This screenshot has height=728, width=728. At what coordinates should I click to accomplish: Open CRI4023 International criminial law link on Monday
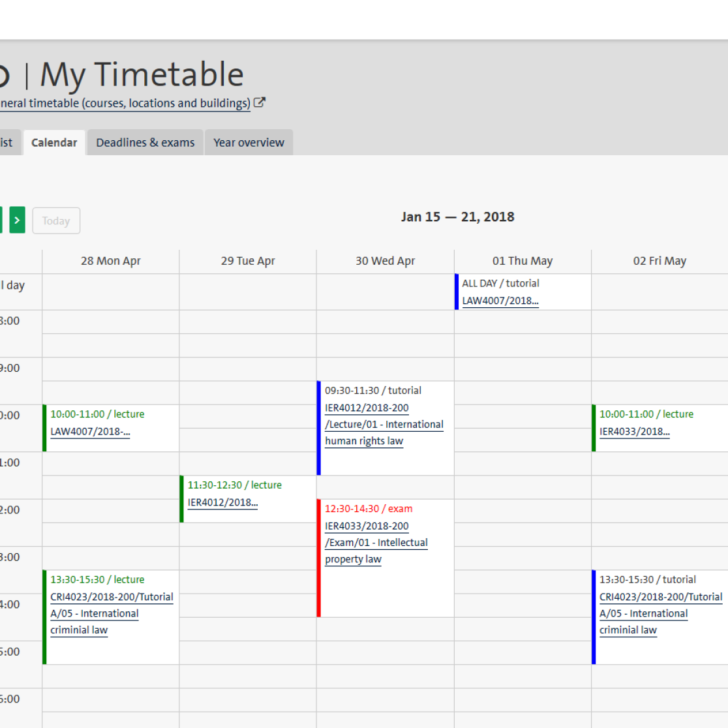click(112, 613)
